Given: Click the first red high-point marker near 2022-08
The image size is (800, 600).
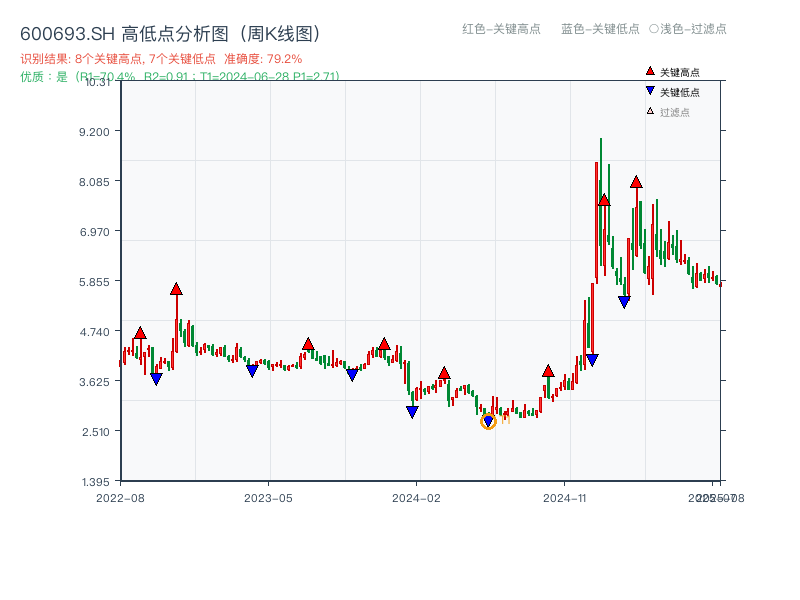Looking at the screenshot, I should pos(138,332).
